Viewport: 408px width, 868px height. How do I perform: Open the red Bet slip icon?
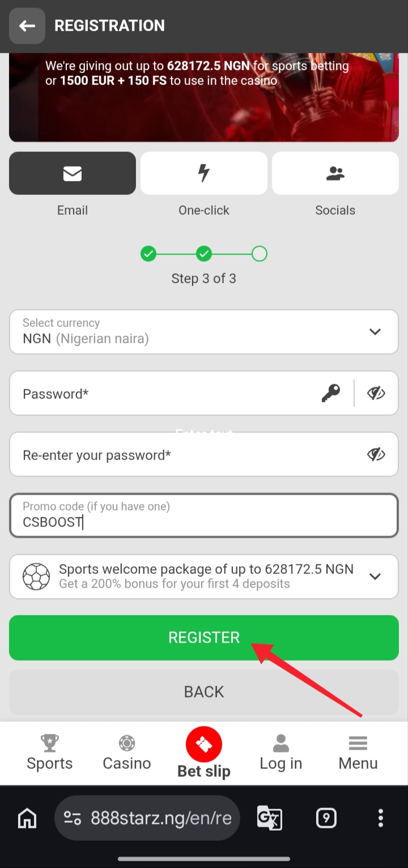(x=204, y=744)
